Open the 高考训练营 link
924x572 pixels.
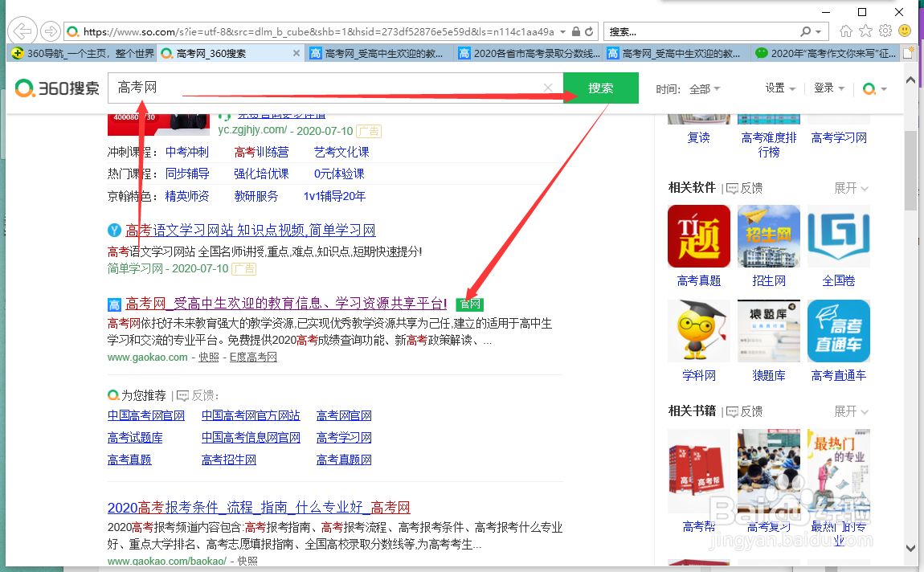click(x=261, y=152)
